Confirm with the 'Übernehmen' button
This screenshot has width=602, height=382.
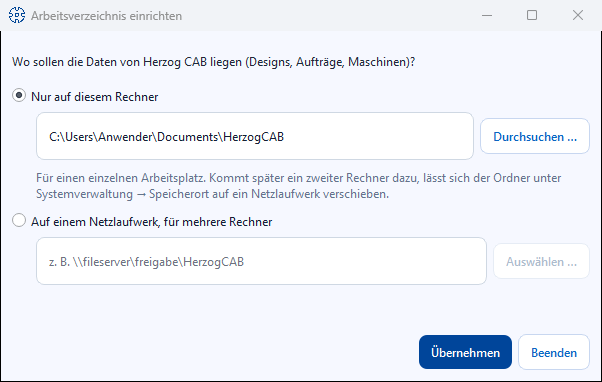click(465, 352)
